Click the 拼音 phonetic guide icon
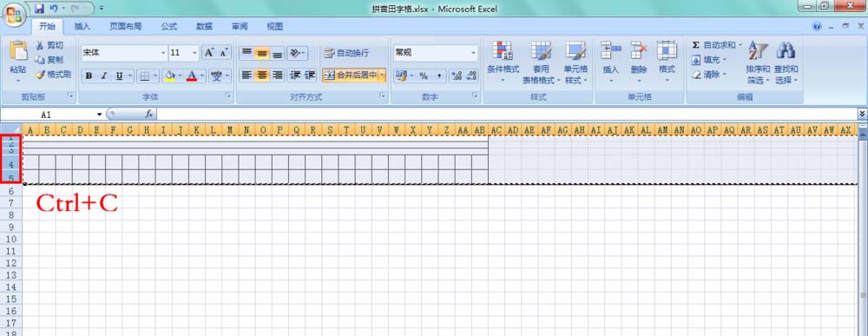 point(216,76)
